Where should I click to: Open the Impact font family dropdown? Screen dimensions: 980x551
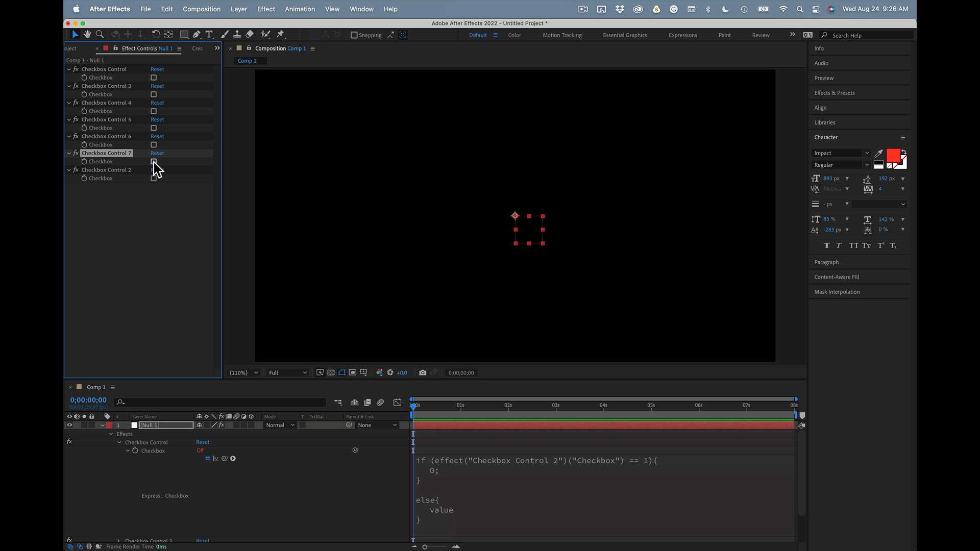[867, 153]
